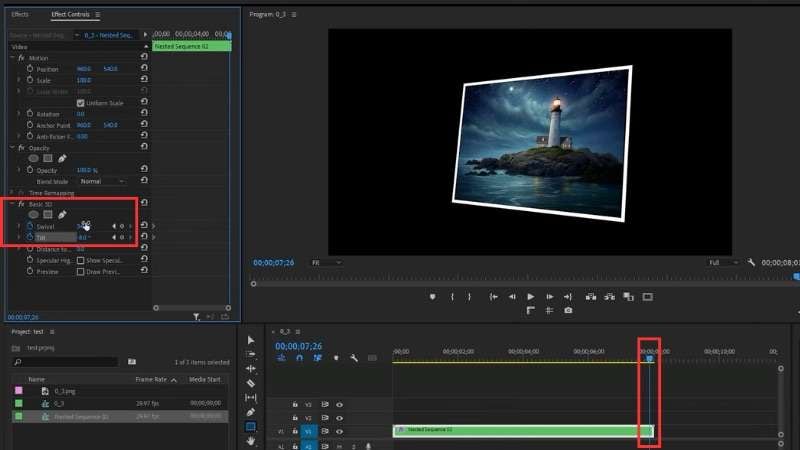Viewport: 800px width, 450px height.
Task: Reset the Motion Position parameter
Action: (x=145, y=69)
